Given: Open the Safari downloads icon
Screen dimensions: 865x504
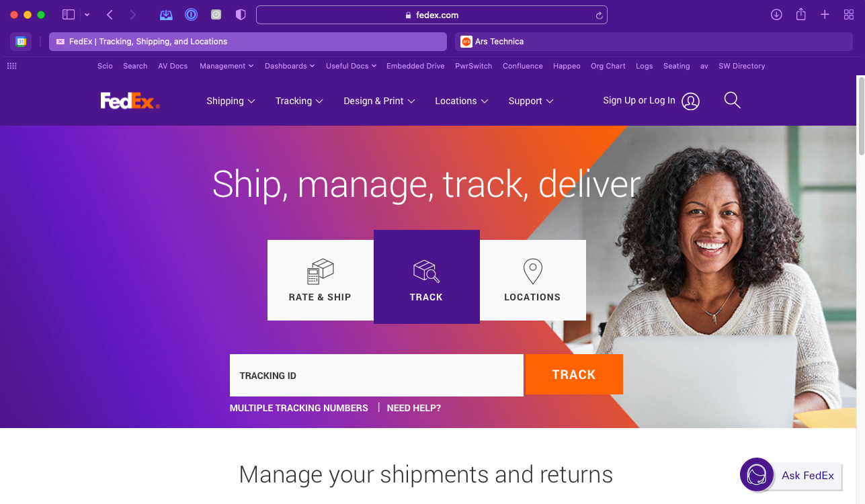Looking at the screenshot, I should click(776, 14).
